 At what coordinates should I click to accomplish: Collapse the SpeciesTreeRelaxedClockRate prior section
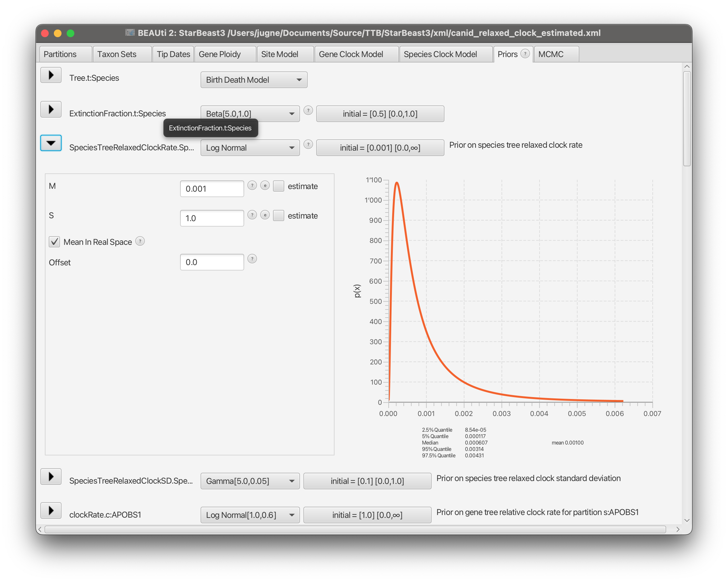tap(51, 143)
